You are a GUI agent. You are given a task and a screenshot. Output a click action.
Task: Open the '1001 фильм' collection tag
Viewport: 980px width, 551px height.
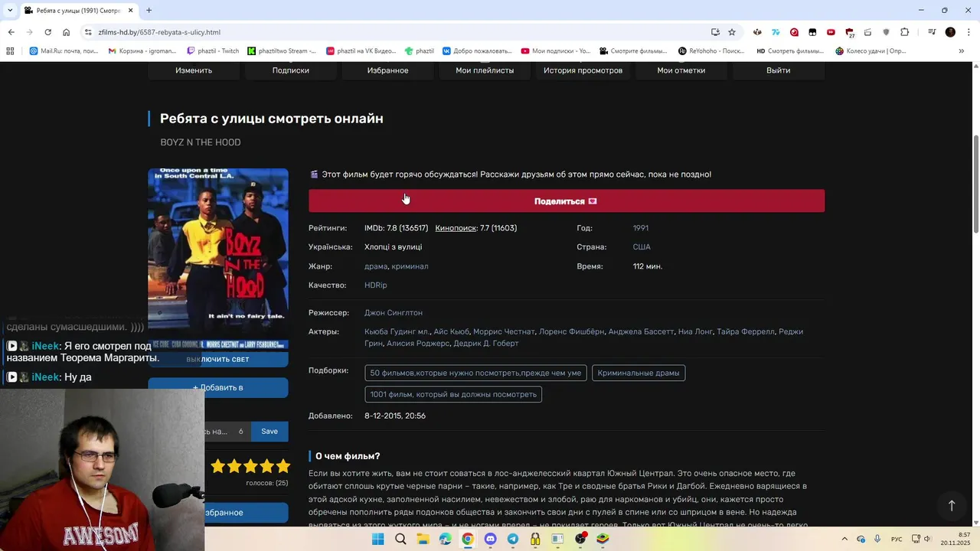[x=453, y=394]
